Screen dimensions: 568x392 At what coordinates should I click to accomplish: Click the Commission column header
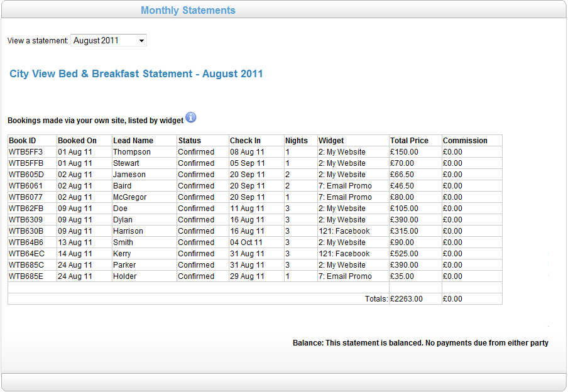pos(465,141)
